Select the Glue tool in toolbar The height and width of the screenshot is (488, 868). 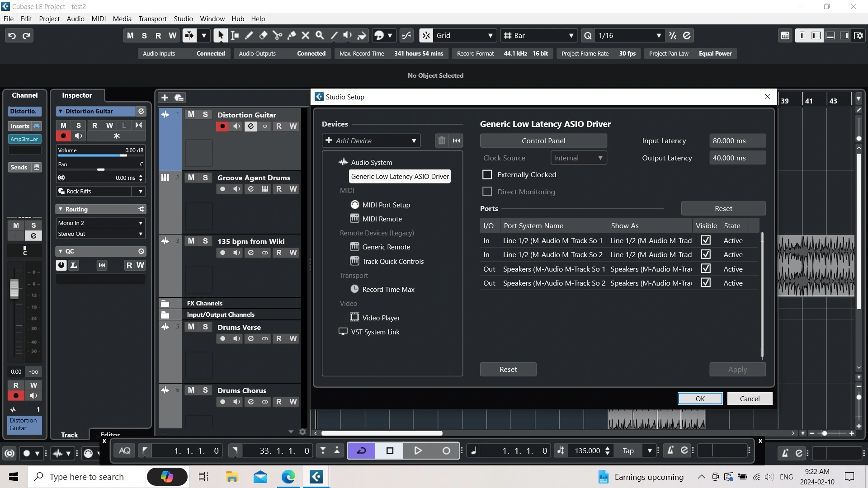292,36
